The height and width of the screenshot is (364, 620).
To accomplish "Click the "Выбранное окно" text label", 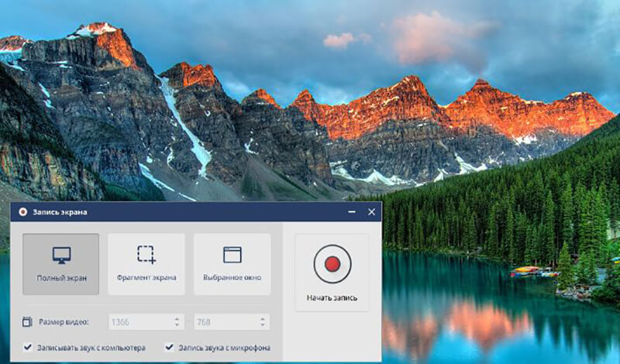I will pyautogui.click(x=232, y=277).
